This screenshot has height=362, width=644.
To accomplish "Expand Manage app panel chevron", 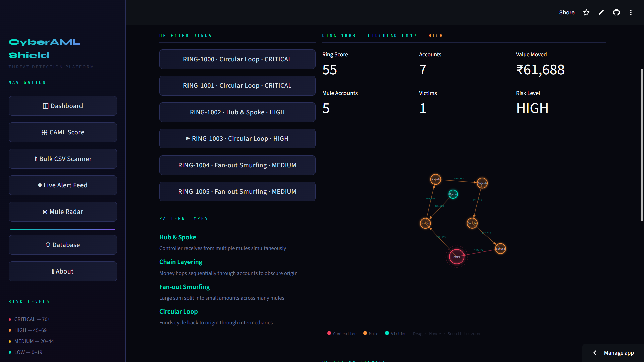I will [595, 353].
